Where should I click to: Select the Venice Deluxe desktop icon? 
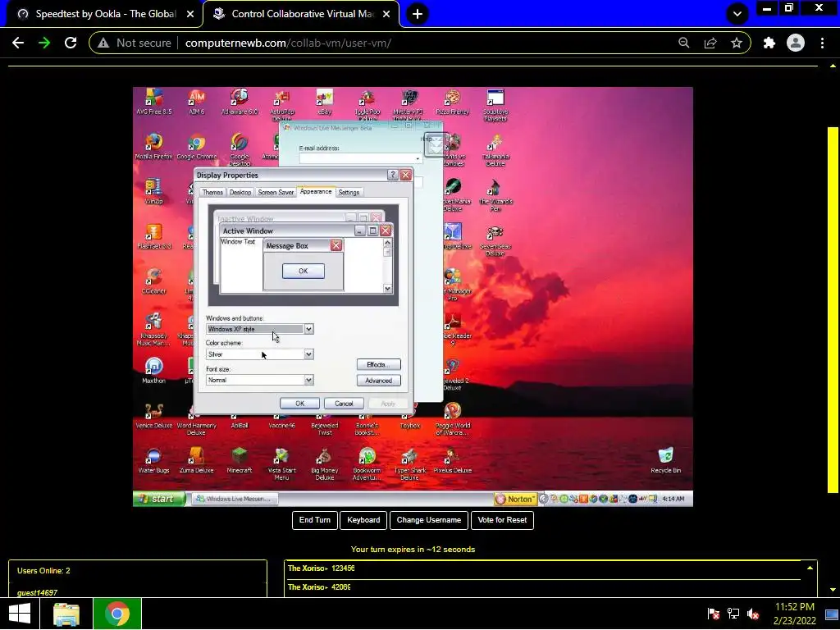point(153,416)
